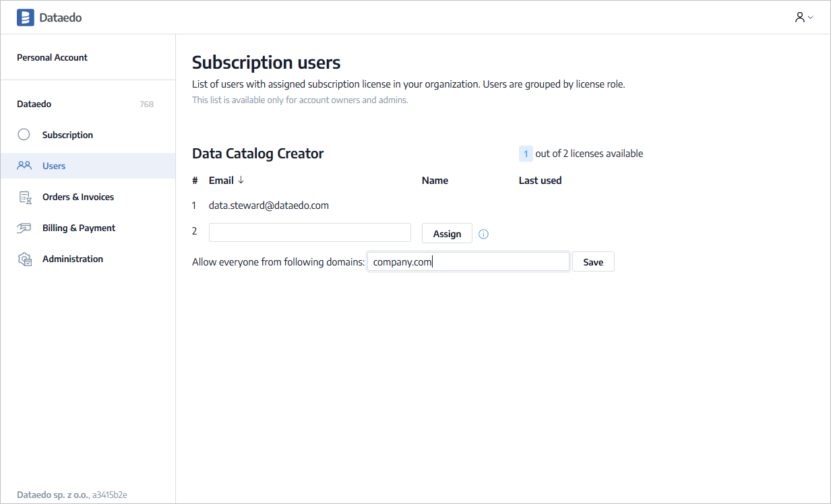Focus the empty email field in row 2
Image resolution: width=831 pixels, height=504 pixels.
309,232
